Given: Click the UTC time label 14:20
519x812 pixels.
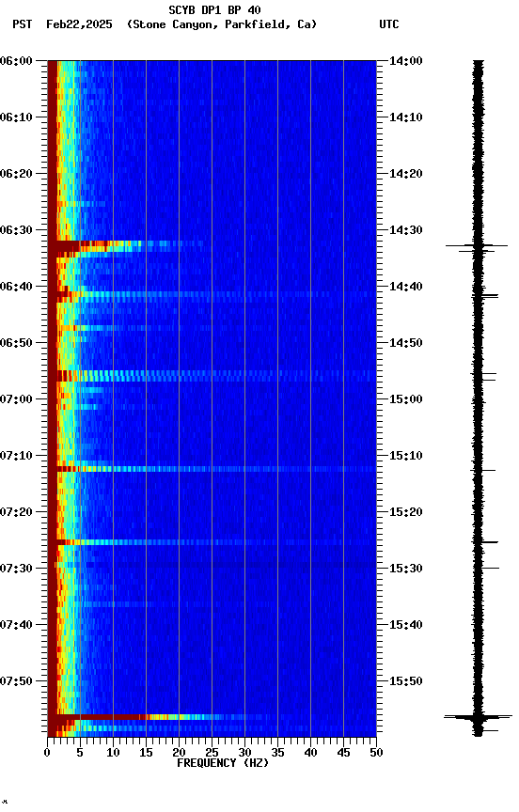Looking at the screenshot, I should tap(406, 174).
